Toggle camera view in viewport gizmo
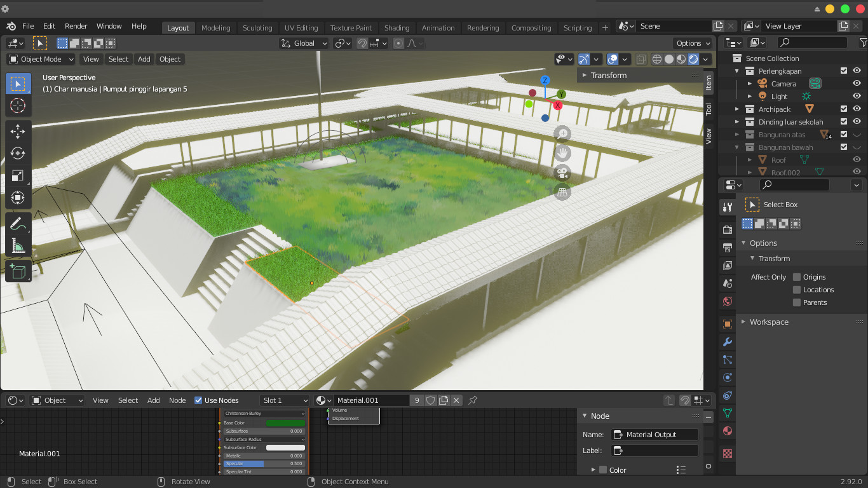The image size is (868, 488). (x=562, y=173)
